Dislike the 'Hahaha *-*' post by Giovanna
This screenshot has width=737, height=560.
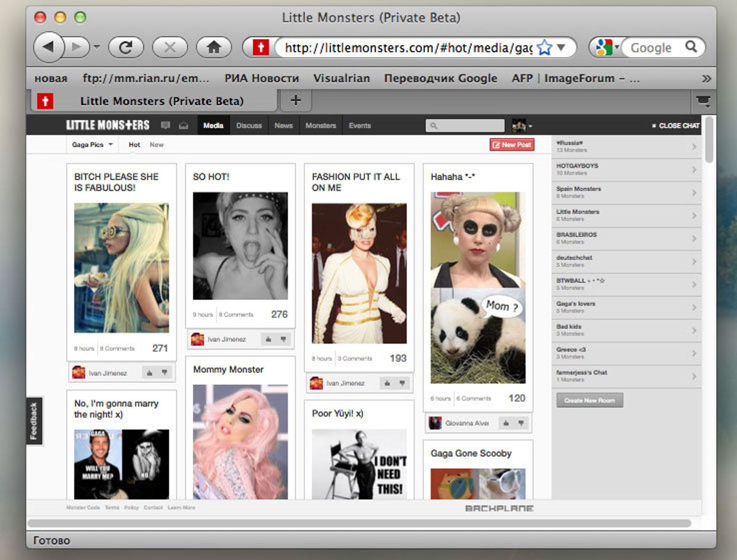pos(521,423)
